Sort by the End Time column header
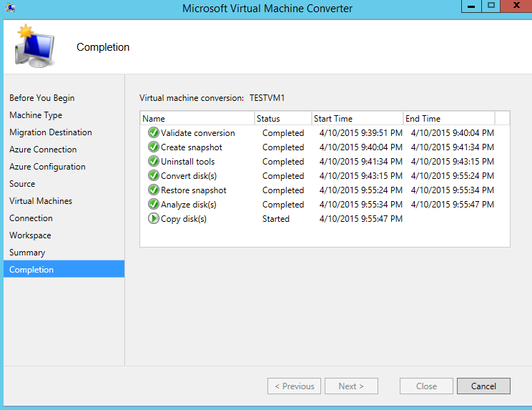532x410 pixels. [449, 119]
